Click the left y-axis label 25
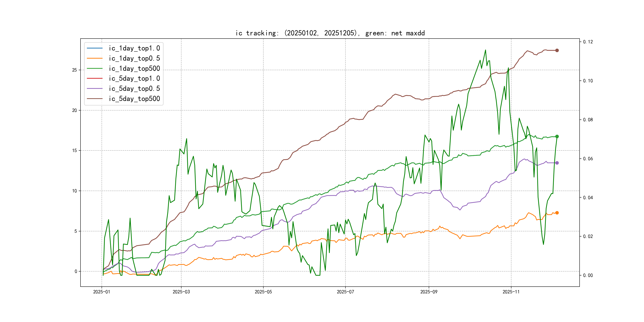This screenshot has width=644, height=322. (75, 70)
